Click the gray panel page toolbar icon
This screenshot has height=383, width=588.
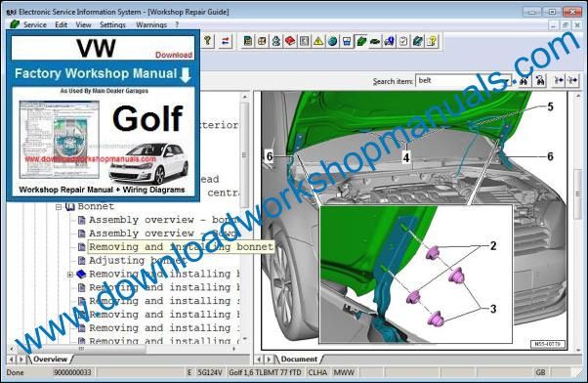[x=305, y=40]
